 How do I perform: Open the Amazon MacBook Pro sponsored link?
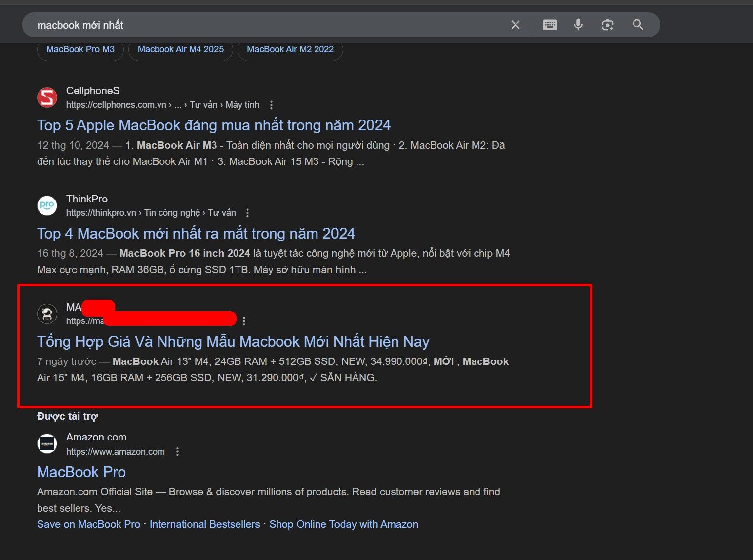pyautogui.click(x=81, y=472)
